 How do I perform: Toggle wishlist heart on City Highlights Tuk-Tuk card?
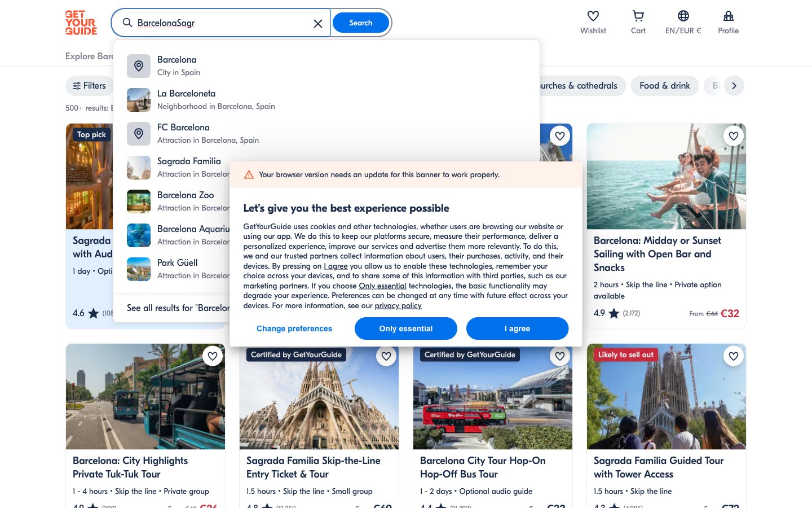(x=213, y=356)
